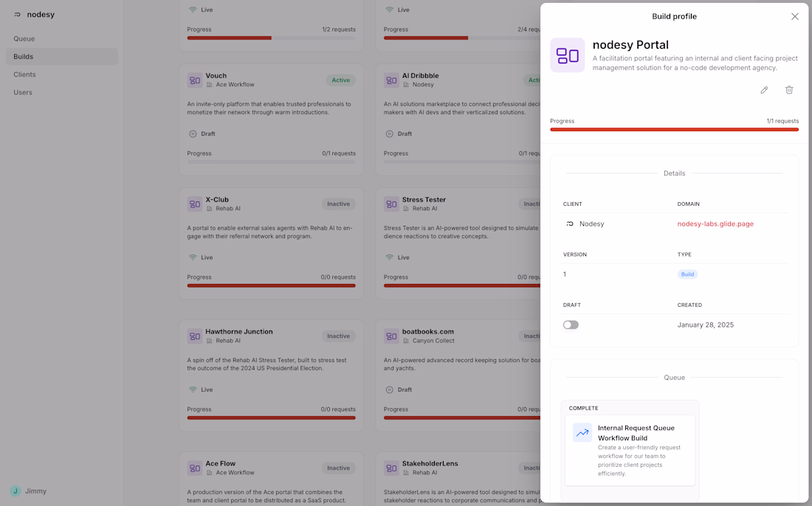
Task: Open the Queue sidebar menu item
Action: pos(24,38)
